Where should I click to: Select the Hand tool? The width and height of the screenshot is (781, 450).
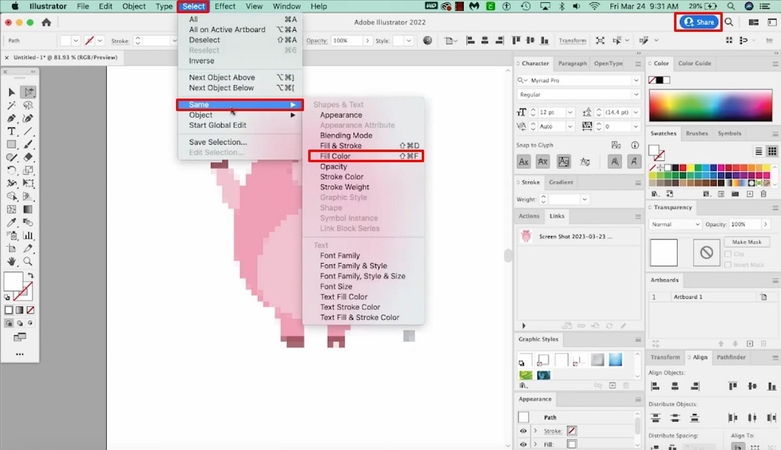click(11, 261)
